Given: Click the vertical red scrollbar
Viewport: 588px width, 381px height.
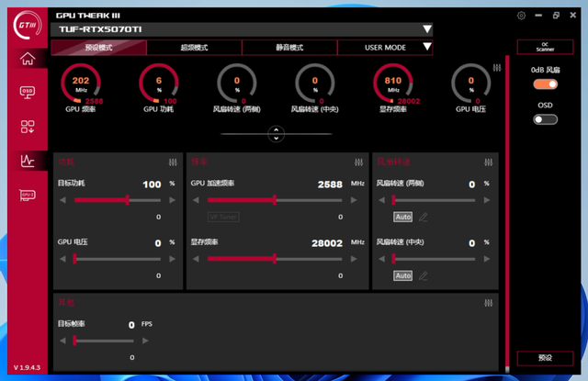Looking at the screenshot, I should coord(507,214).
